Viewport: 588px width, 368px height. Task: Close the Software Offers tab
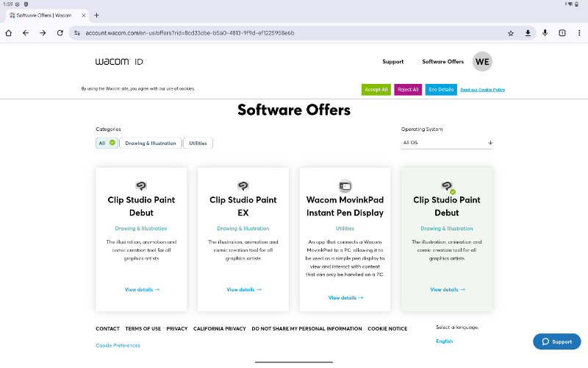[x=84, y=15]
